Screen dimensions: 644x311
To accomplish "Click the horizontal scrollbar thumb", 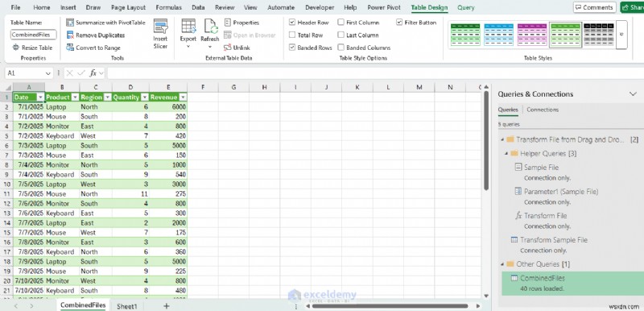I will click(390, 306).
